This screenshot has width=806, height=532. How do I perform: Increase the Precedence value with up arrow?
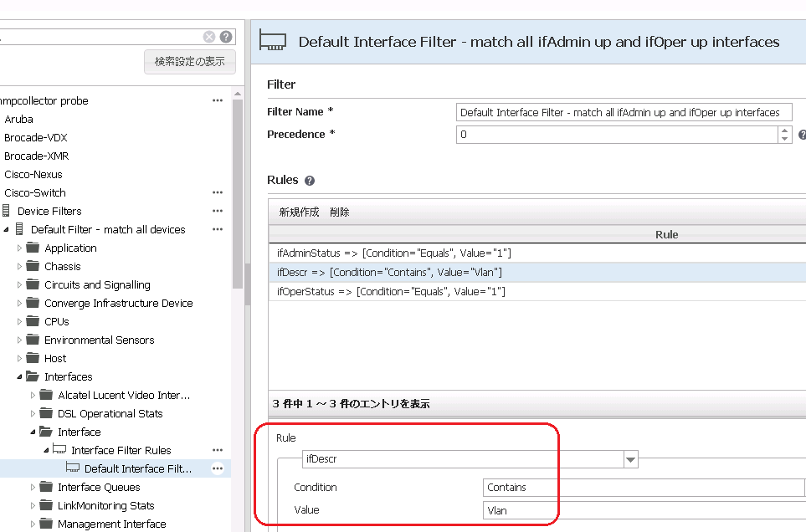[784, 130]
